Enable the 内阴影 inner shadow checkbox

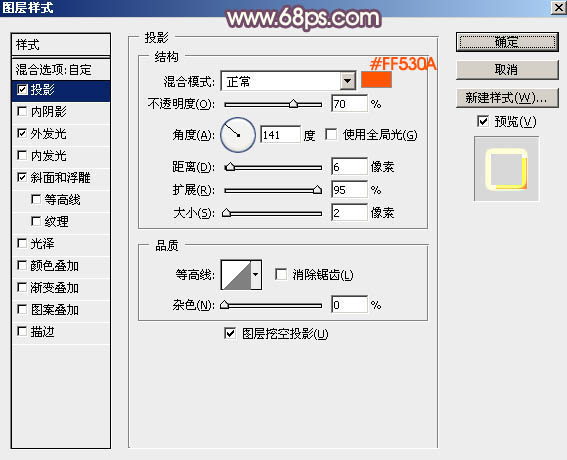[x=22, y=111]
